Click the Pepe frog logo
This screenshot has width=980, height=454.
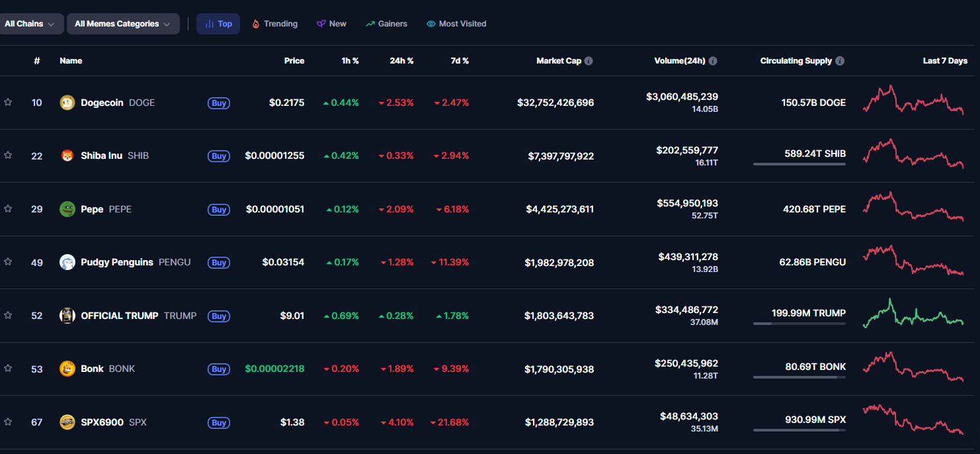pos(67,209)
